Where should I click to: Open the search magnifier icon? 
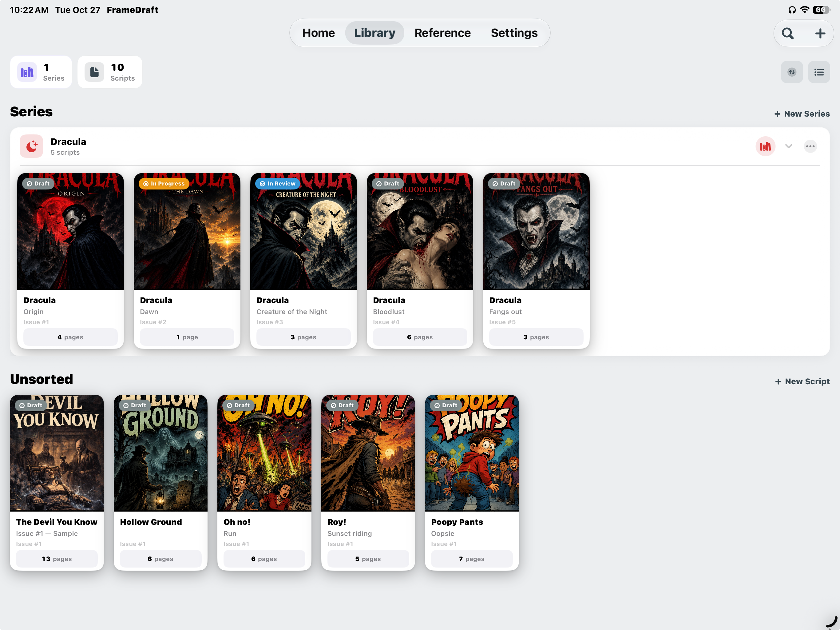click(x=788, y=34)
